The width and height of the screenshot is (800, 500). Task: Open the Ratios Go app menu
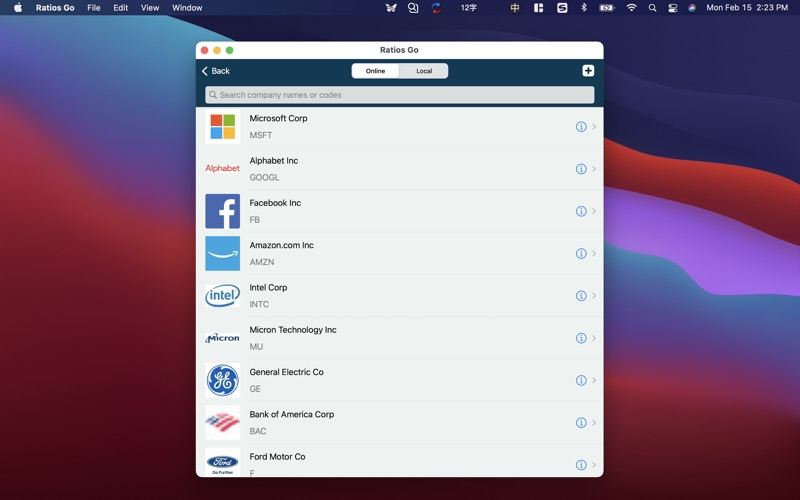coord(55,8)
